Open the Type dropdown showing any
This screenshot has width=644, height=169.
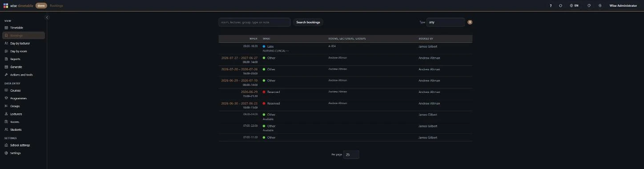point(446,22)
